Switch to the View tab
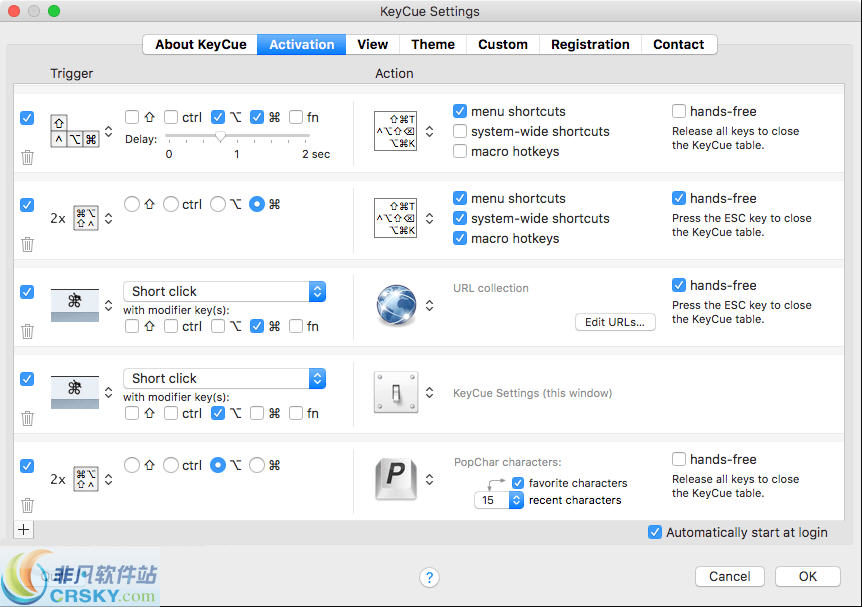Image resolution: width=862 pixels, height=607 pixels. coord(373,45)
